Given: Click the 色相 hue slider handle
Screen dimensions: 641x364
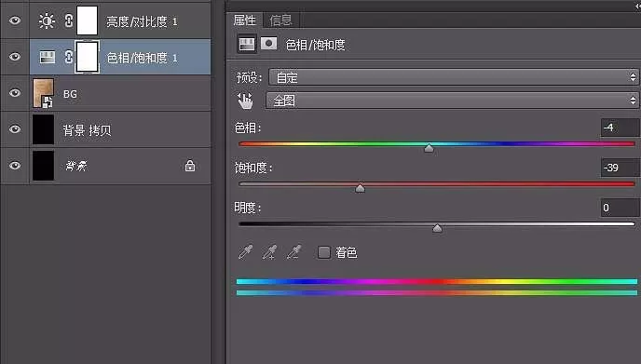Looking at the screenshot, I should (429, 148).
